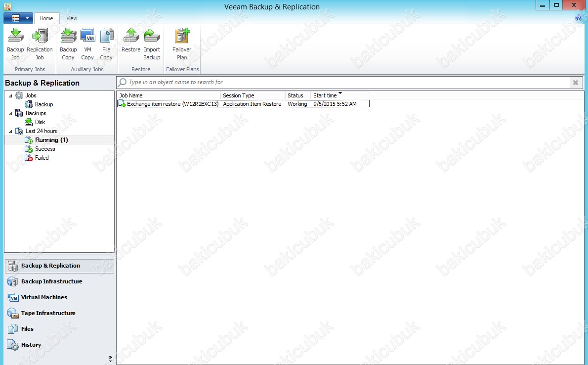The image size is (588, 365).
Task: Collapse the Backups tree node
Action: pyautogui.click(x=10, y=113)
